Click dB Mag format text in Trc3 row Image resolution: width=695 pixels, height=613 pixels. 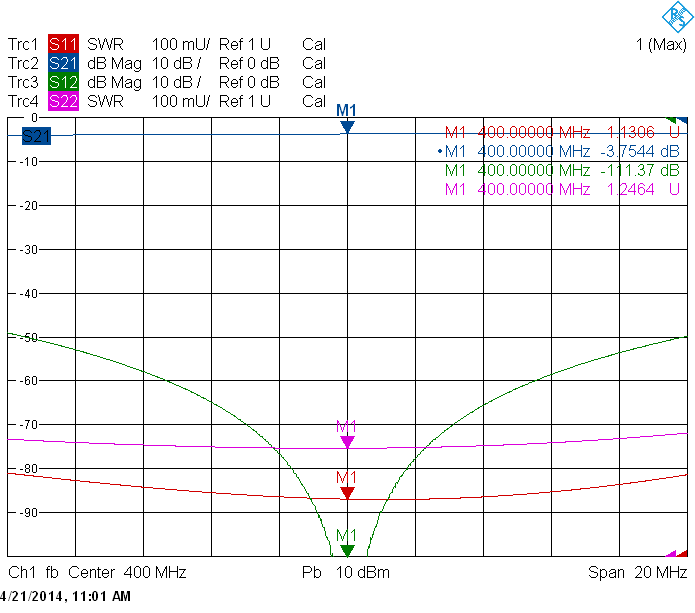(x=114, y=83)
